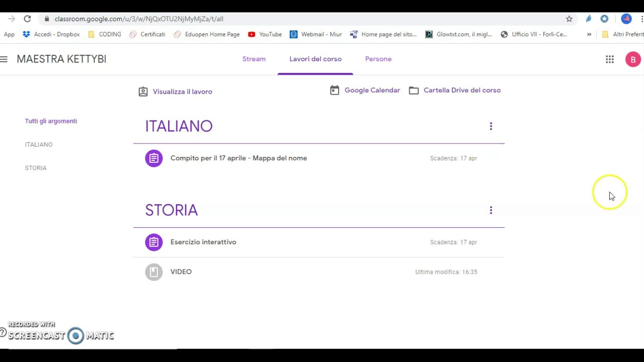Expand the VIDEO material text
Image resolution: width=644 pixels, height=362 pixels.
pos(181,271)
